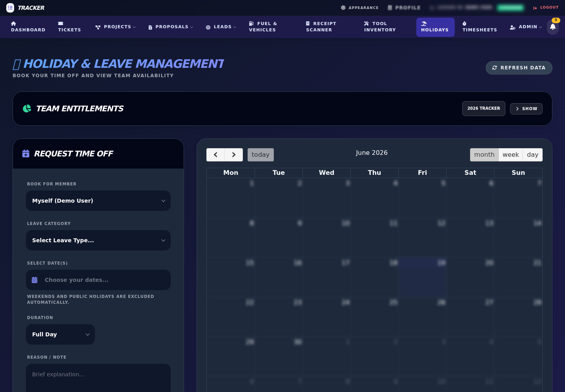
Task: Click the today button
Action: coord(261,155)
